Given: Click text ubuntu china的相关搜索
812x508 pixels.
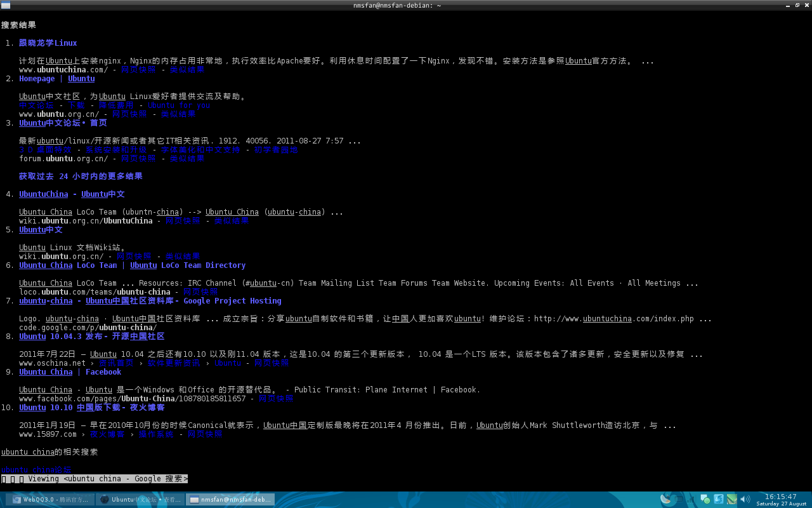Looking at the screenshot, I should (x=49, y=452).
